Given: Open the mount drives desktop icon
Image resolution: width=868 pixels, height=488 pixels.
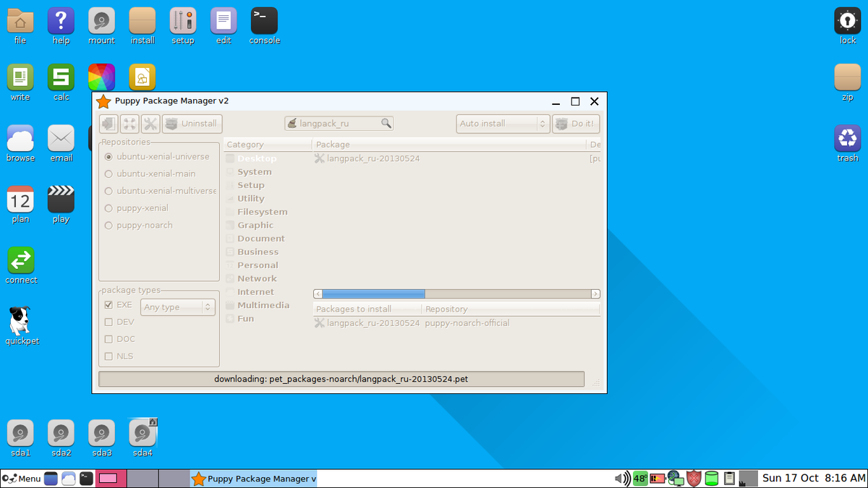Looking at the screenshot, I should pyautogui.click(x=102, y=26).
